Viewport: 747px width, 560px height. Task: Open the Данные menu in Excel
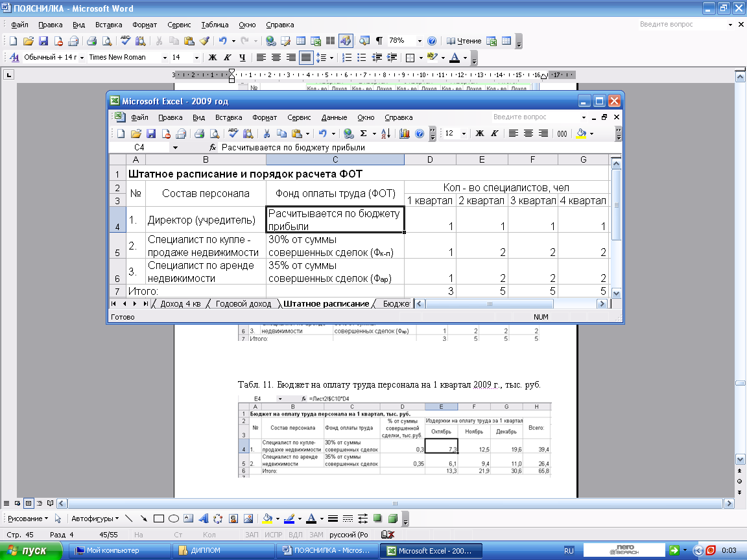334,117
